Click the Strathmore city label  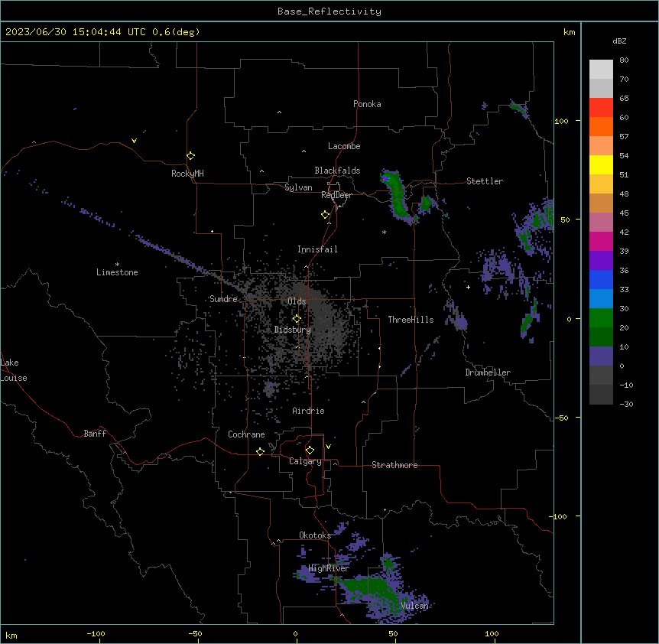click(394, 465)
